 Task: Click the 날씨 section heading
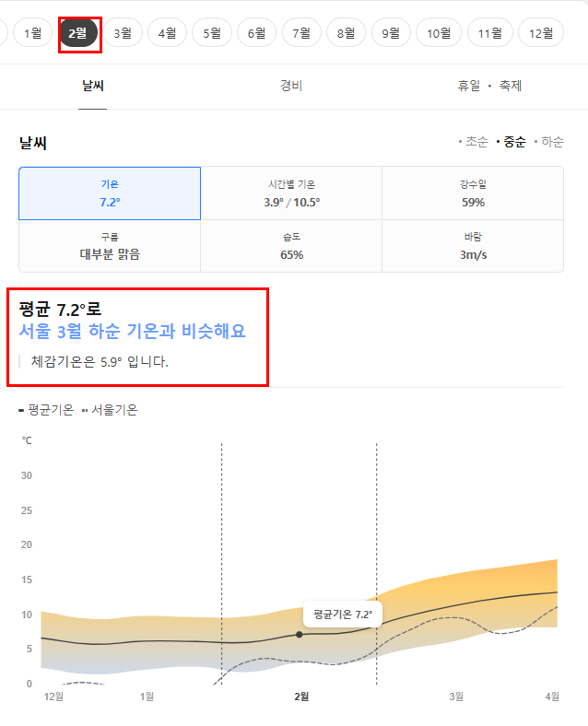tap(33, 143)
